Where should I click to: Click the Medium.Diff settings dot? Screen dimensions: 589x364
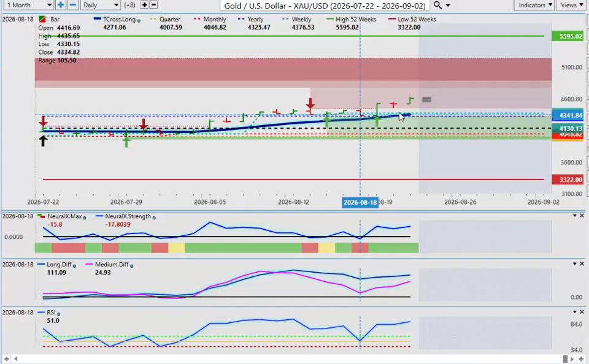(x=131, y=266)
